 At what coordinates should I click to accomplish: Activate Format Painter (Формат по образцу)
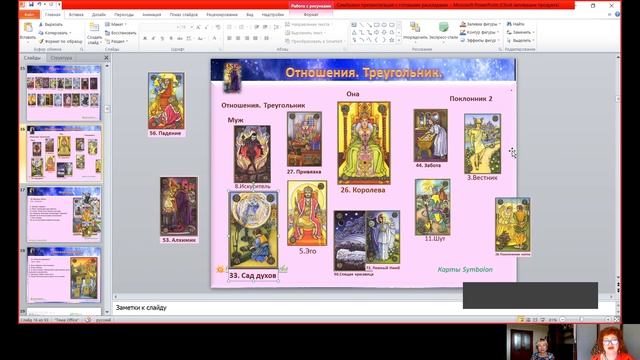click(60, 41)
